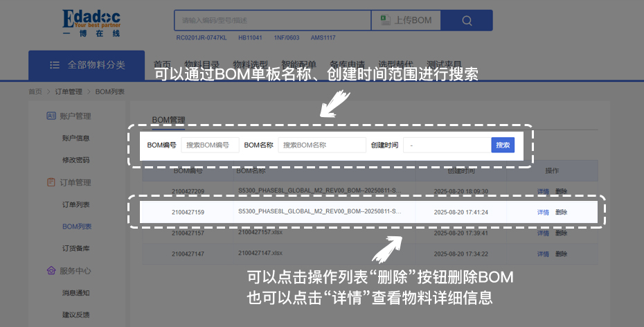The height and width of the screenshot is (327, 644).
Task: Click the blue 搜索 button
Action: pos(503,145)
